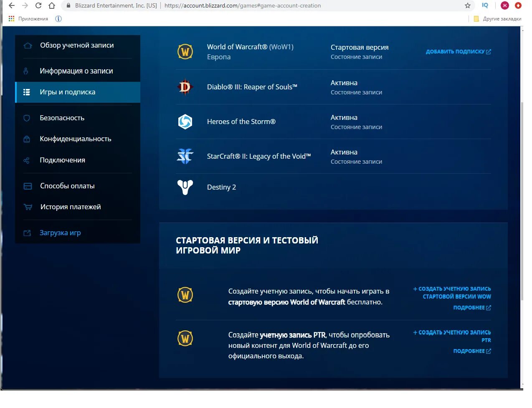This screenshot has width=532, height=408.
Task: Click the Приложения bookmarks bar label
Action: click(x=33, y=19)
